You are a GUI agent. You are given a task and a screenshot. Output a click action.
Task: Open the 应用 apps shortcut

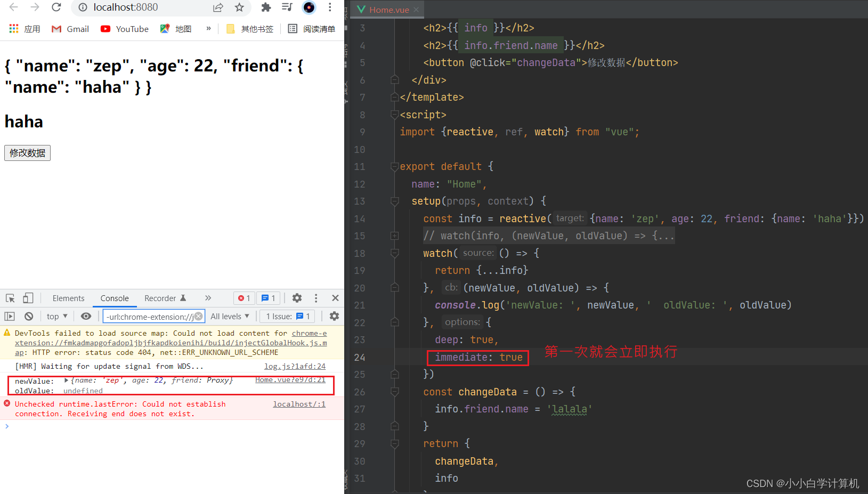click(x=25, y=29)
